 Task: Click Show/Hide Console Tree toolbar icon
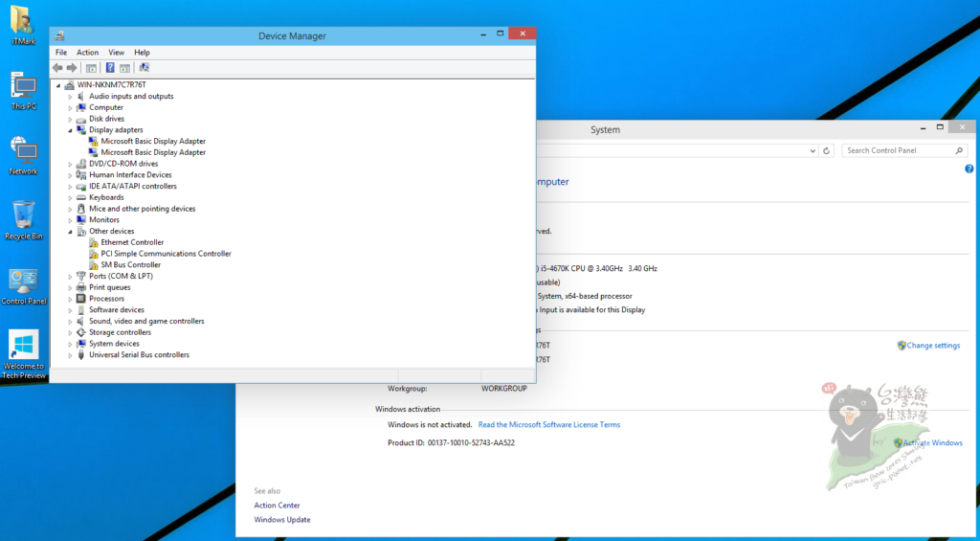click(x=91, y=68)
